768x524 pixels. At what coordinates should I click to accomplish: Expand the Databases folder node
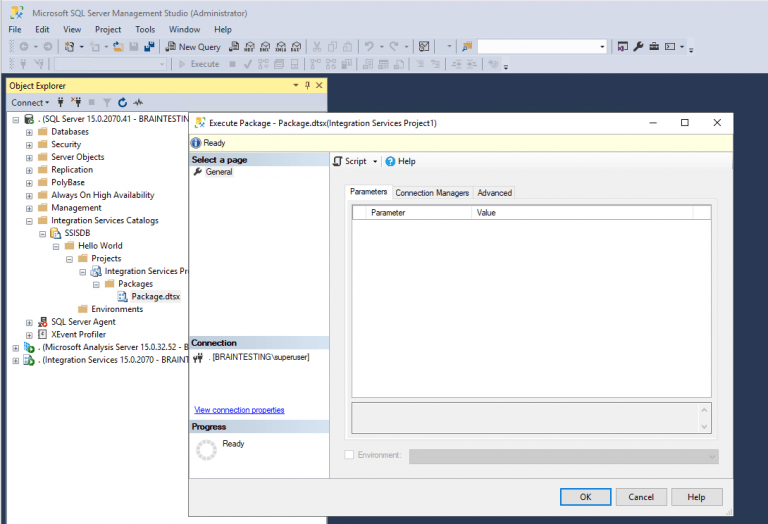tap(29, 132)
